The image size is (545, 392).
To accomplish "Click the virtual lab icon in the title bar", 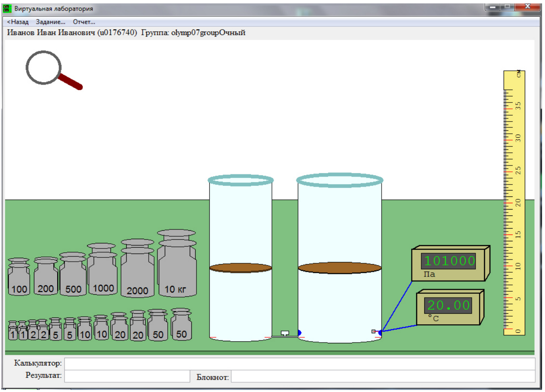I will click(x=7, y=8).
